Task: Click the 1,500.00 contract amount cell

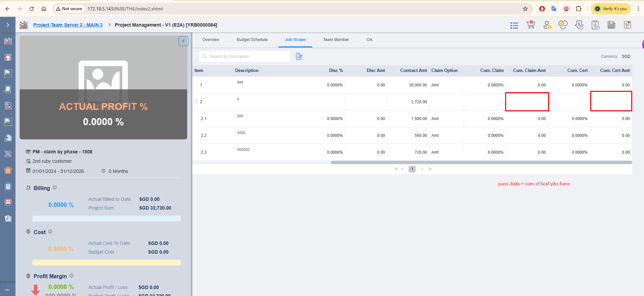Action: [408, 119]
